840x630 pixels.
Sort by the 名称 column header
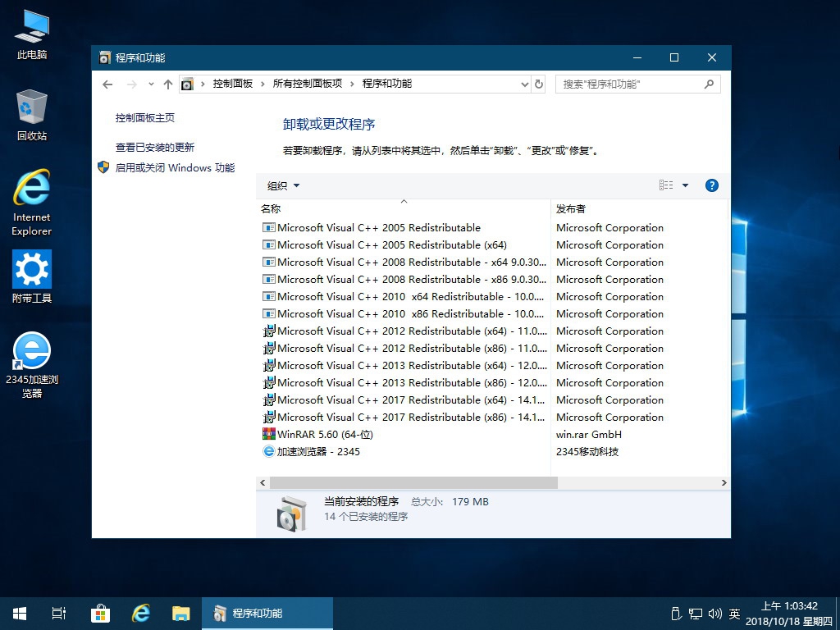tap(404, 209)
